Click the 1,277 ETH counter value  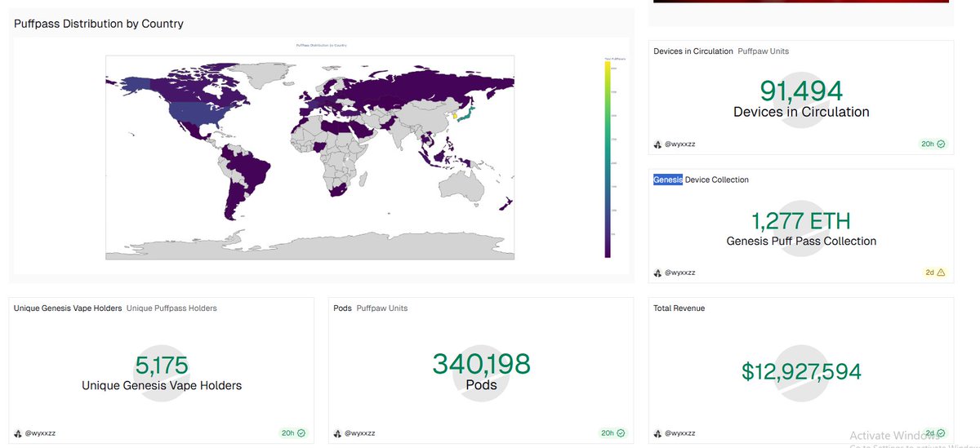[801, 220]
